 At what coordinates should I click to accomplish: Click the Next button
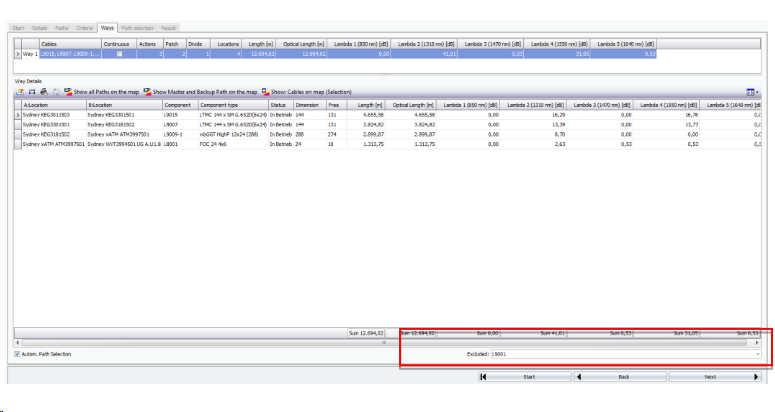pos(715,377)
